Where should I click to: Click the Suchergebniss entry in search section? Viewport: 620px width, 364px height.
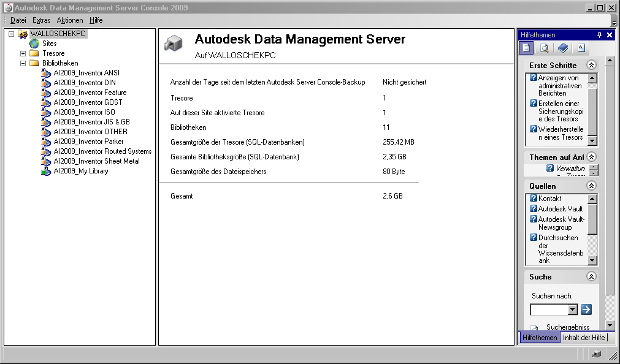568,327
